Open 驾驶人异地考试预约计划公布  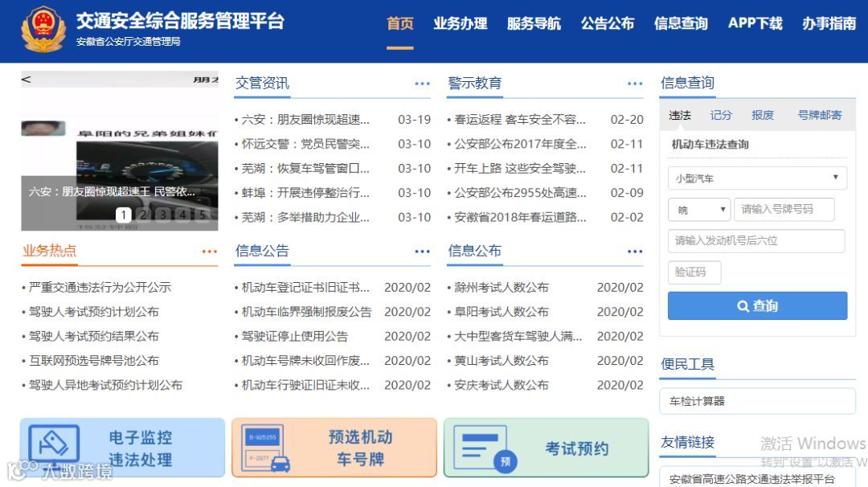(x=105, y=385)
